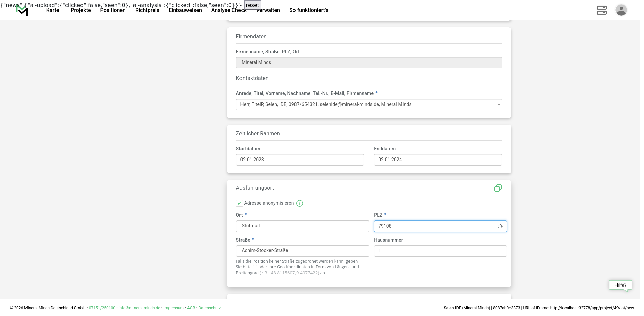Image resolution: width=644 pixels, height=316 pixels.
Task: Click into the Startdatum date field
Action: [300, 160]
